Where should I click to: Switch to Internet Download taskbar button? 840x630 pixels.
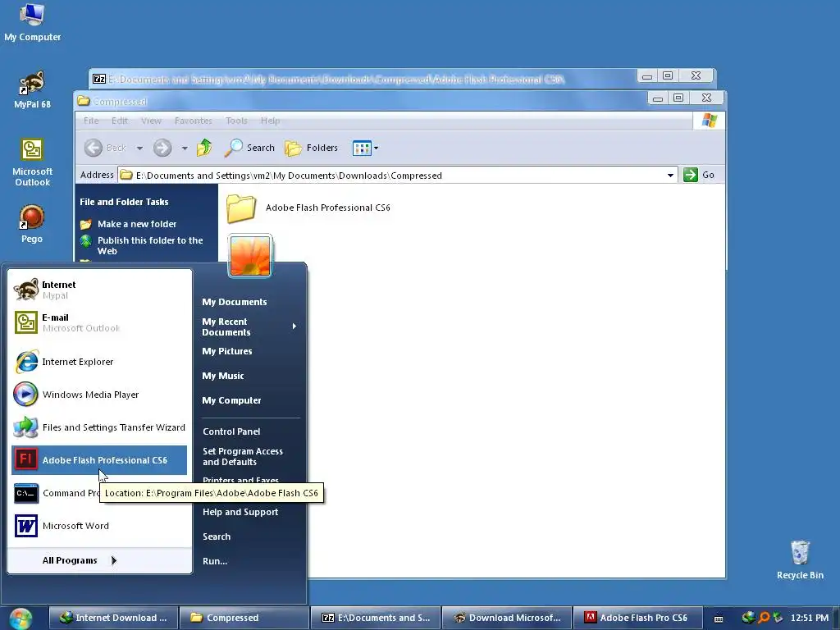point(113,618)
